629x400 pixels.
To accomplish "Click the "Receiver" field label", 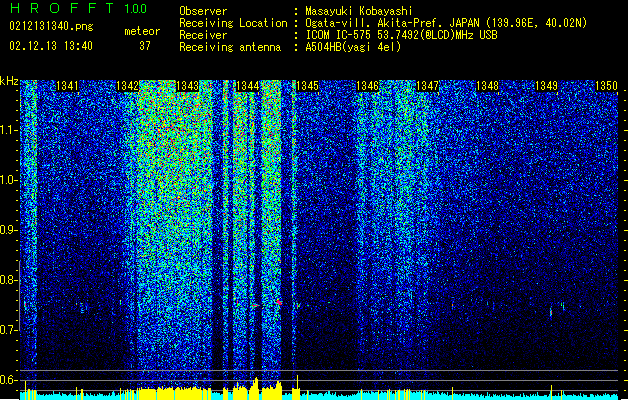I will point(203,35).
